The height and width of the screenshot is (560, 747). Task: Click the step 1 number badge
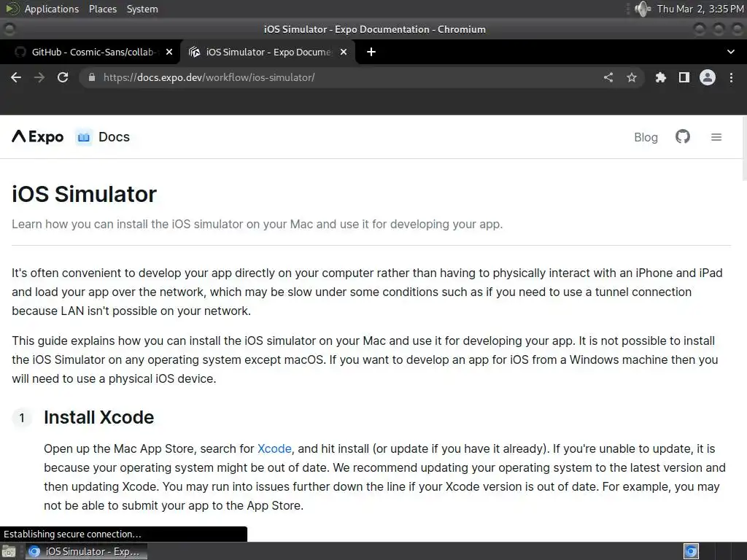coord(21,418)
